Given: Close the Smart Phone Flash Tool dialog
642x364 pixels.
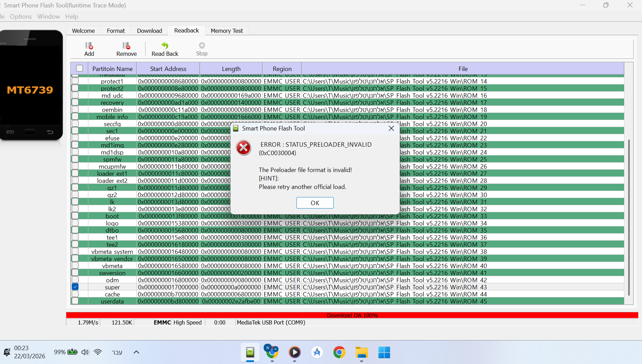Looking at the screenshot, I should [391, 128].
